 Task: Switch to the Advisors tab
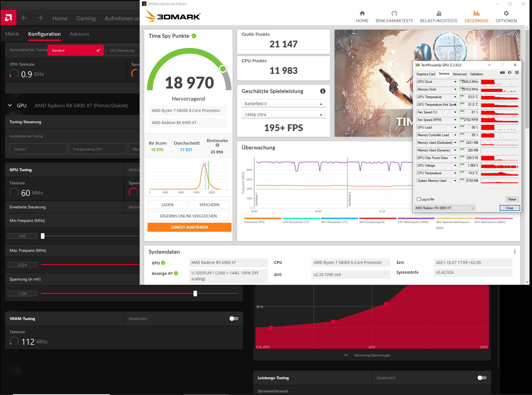79,34
